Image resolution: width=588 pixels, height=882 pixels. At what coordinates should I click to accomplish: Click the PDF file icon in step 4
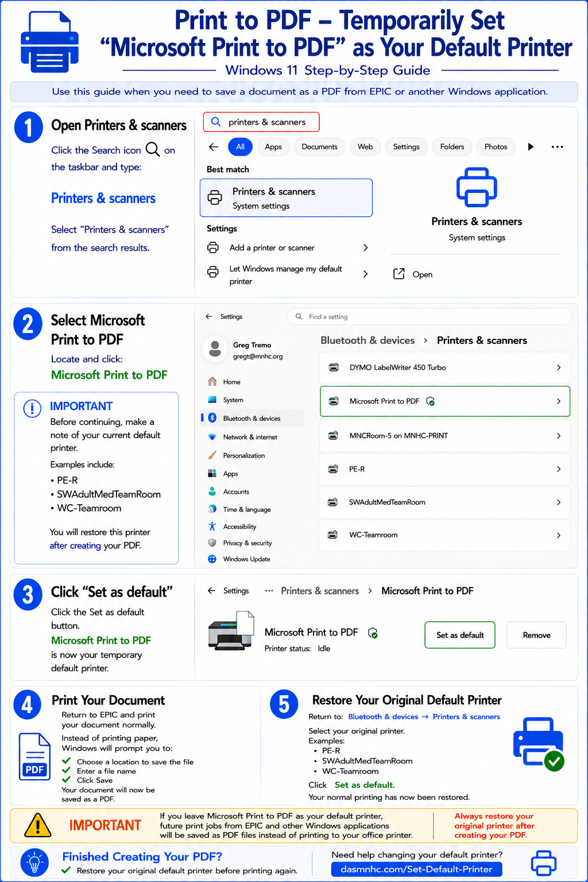point(34,756)
